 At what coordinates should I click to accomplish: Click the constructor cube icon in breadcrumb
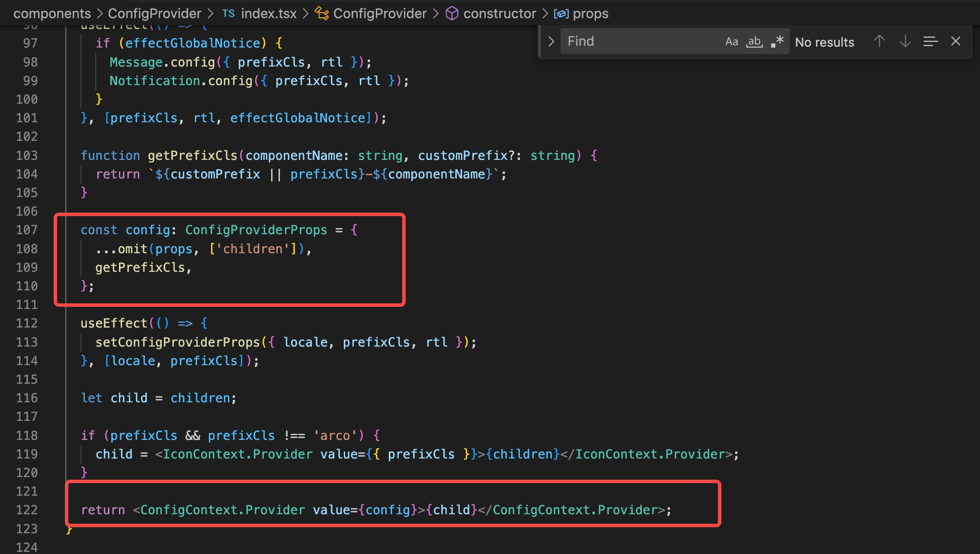pos(452,13)
